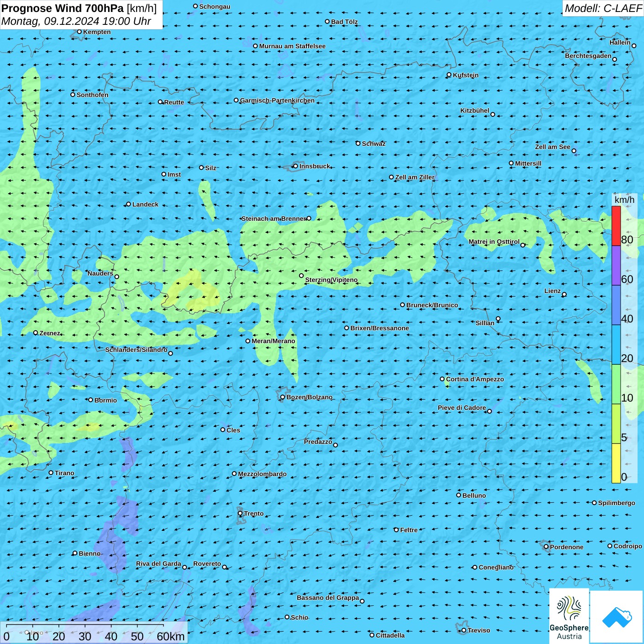Click the km/h legend heading

(624, 200)
